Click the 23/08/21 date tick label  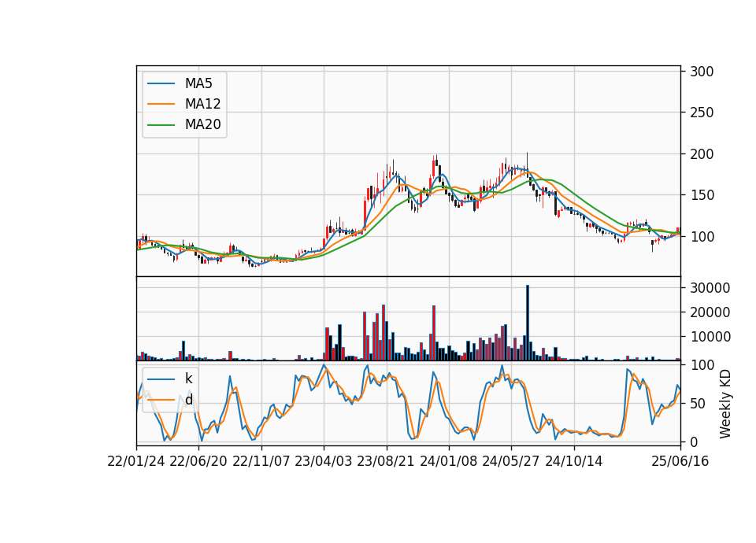pos(386,461)
